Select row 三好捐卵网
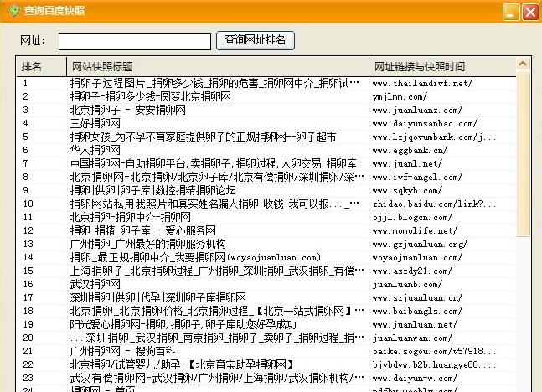This screenshot has width=542, height=392. [x=266, y=123]
